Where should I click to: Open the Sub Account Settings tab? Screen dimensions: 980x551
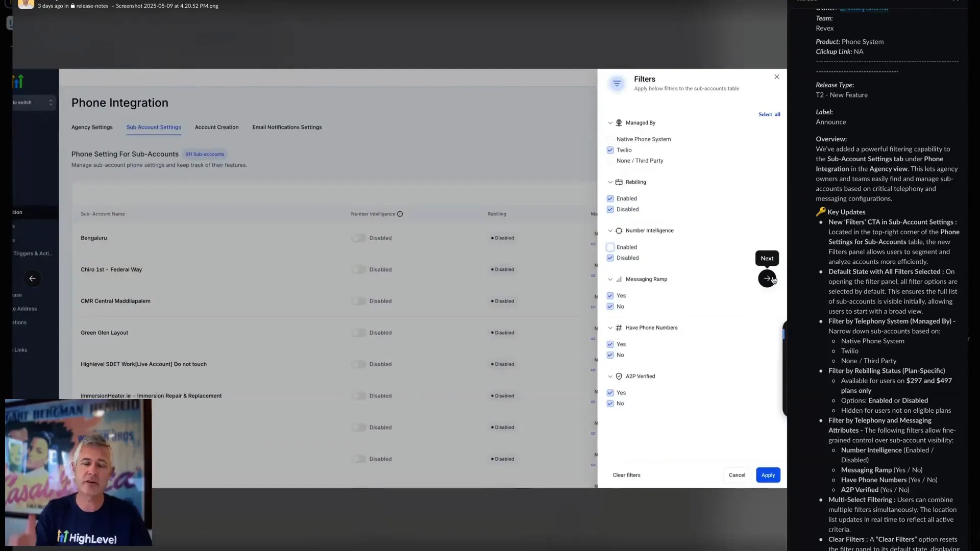pos(154,128)
